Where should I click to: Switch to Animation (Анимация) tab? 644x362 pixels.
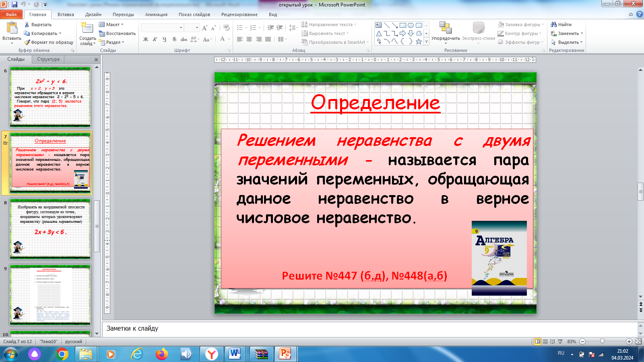156,14
